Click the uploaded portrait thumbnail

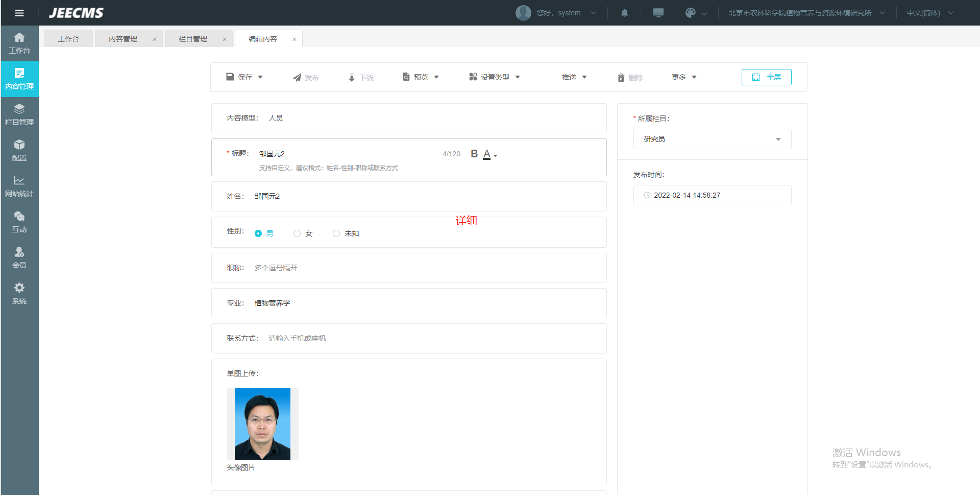(x=262, y=424)
